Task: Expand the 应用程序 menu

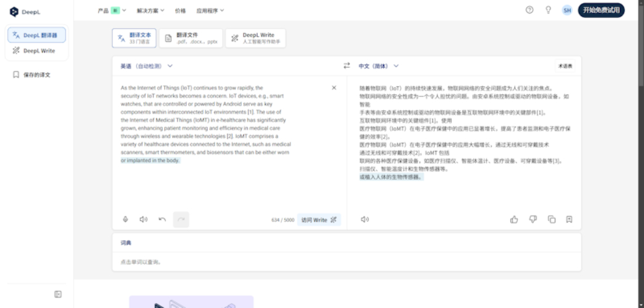Action: [210, 10]
